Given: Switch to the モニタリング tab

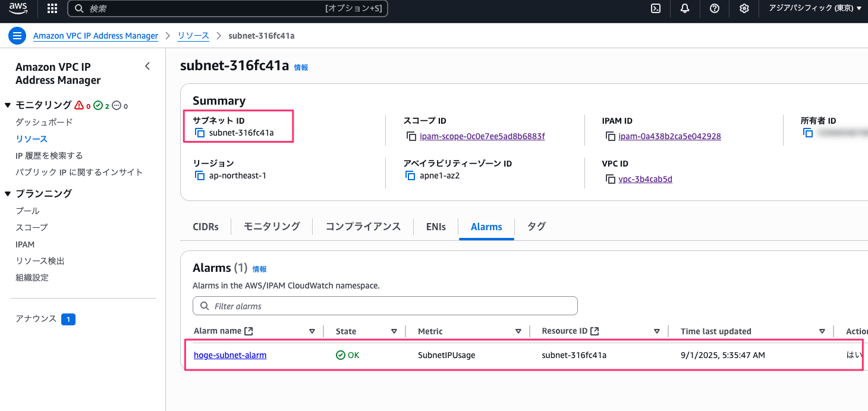Looking at the screenshot, I should (x=272, y=227).
